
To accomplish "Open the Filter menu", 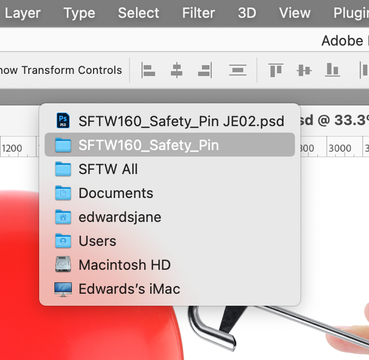I will (x=198, y=13).
